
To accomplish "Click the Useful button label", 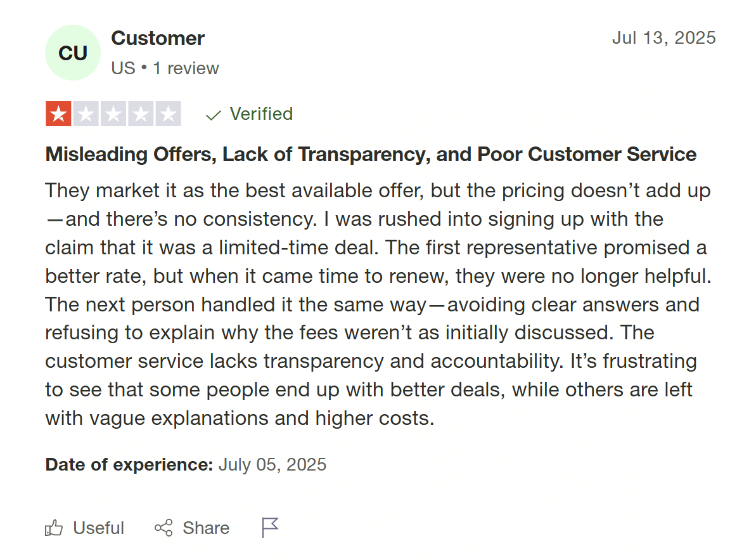I will [98, 528].
